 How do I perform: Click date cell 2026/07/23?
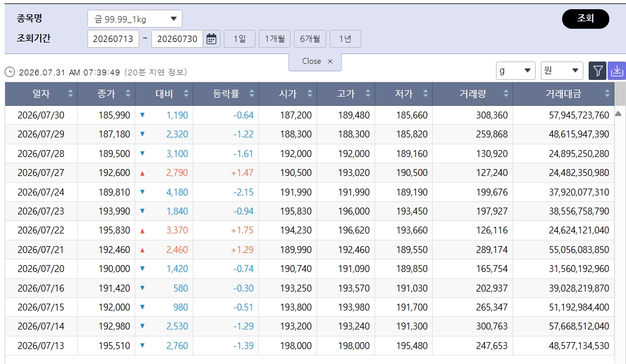pos(41,211)
